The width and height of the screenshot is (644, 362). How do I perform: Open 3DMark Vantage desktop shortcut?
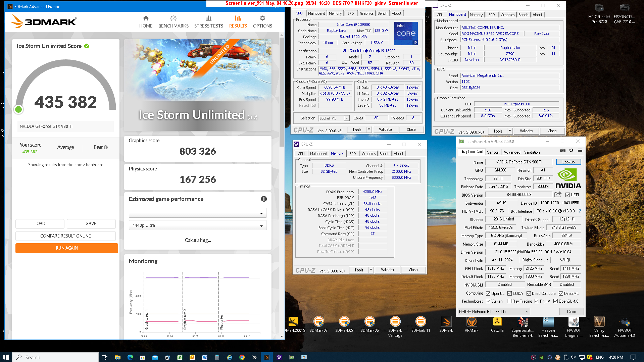click(x=395, y=327)
